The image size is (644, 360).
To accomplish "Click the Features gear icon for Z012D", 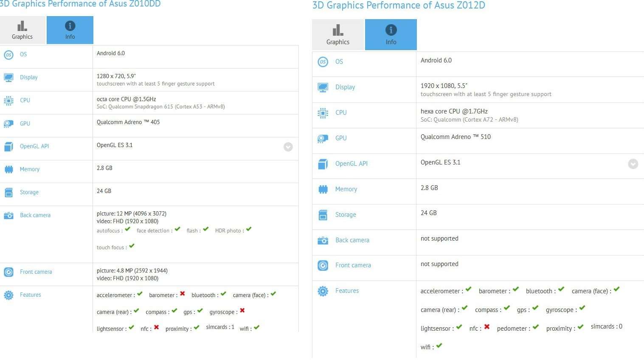I will coord(323,291).
